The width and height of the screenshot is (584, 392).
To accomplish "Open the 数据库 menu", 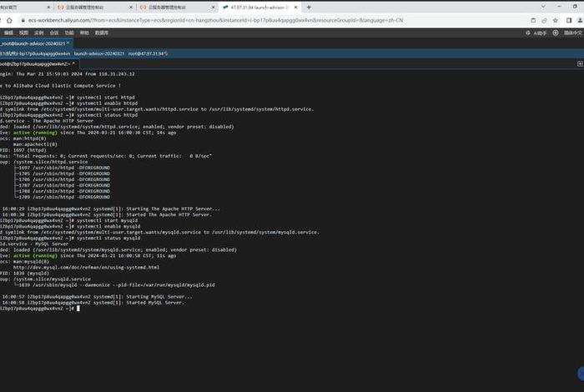I will pyautogui.click(x=101, y=33).
